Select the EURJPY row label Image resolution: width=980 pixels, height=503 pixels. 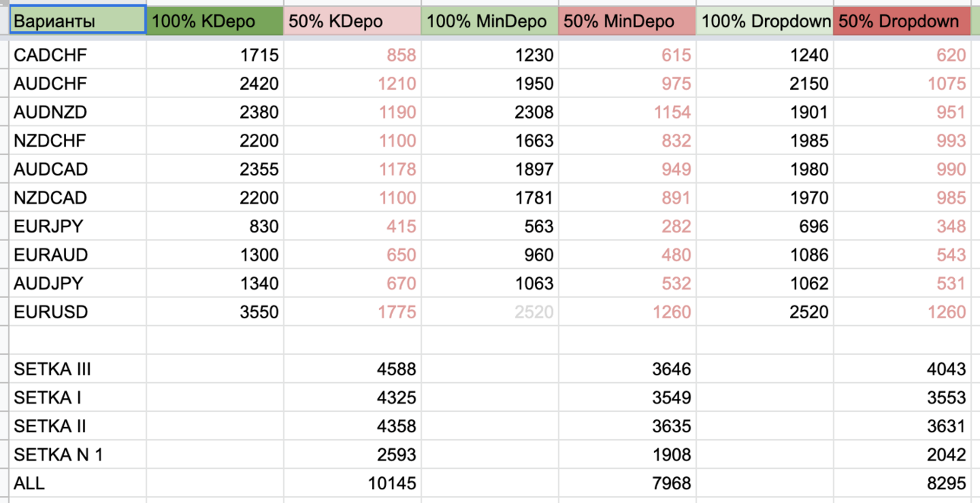(x=77, y=226)
